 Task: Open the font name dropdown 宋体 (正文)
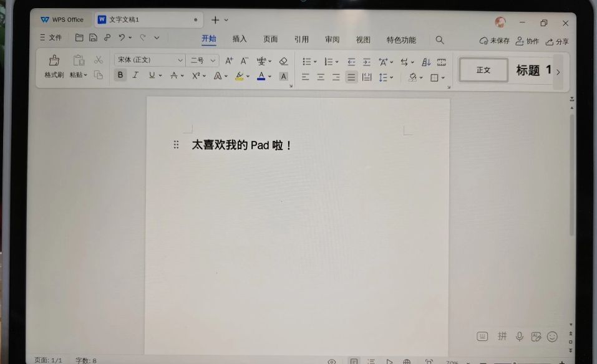pos(150,60)
